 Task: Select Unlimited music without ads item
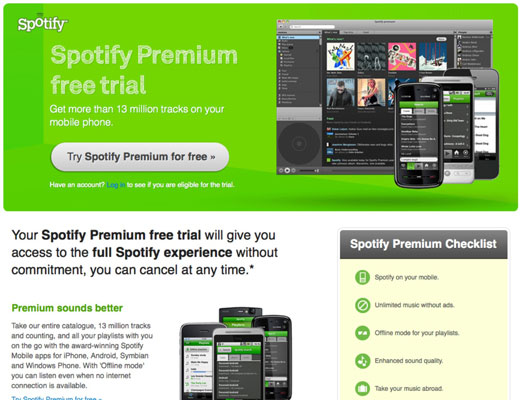click(414, 305)
